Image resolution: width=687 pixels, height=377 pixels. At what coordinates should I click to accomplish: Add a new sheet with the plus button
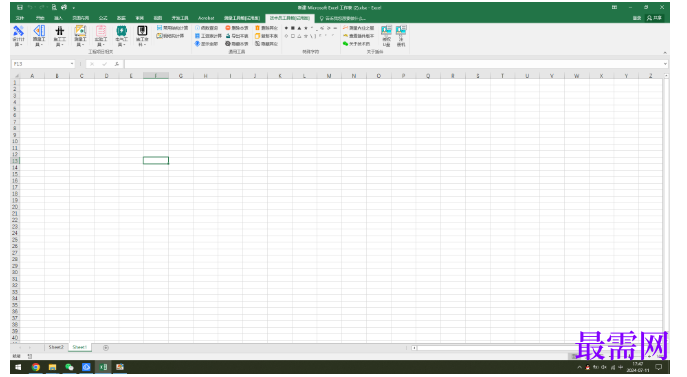tap(106, 348)
